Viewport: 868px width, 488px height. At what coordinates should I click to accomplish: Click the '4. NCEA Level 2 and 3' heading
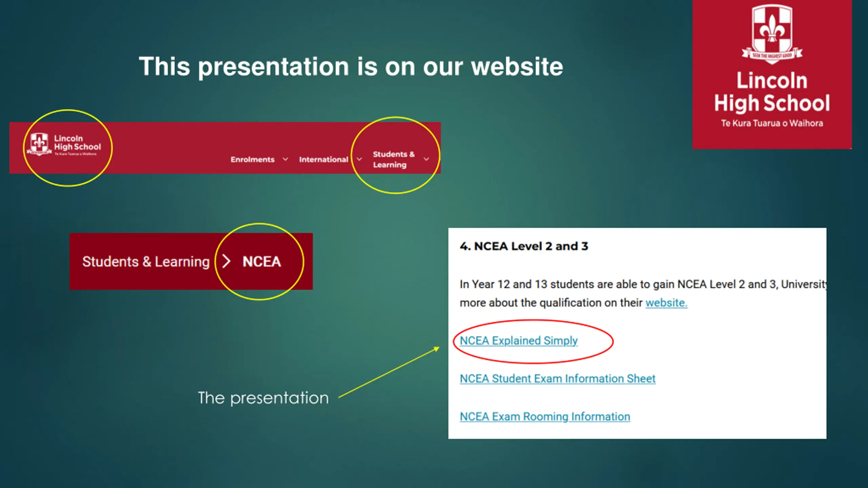click(524, 246)
